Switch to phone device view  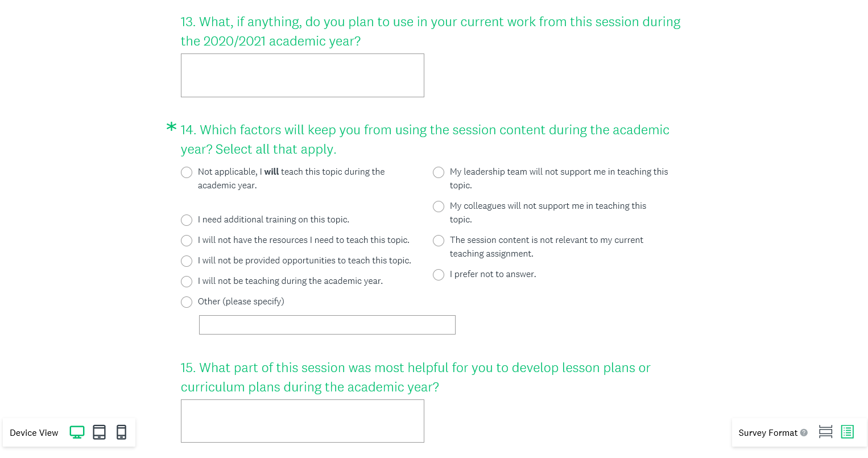pyautogui.click(x=121, y=432)
